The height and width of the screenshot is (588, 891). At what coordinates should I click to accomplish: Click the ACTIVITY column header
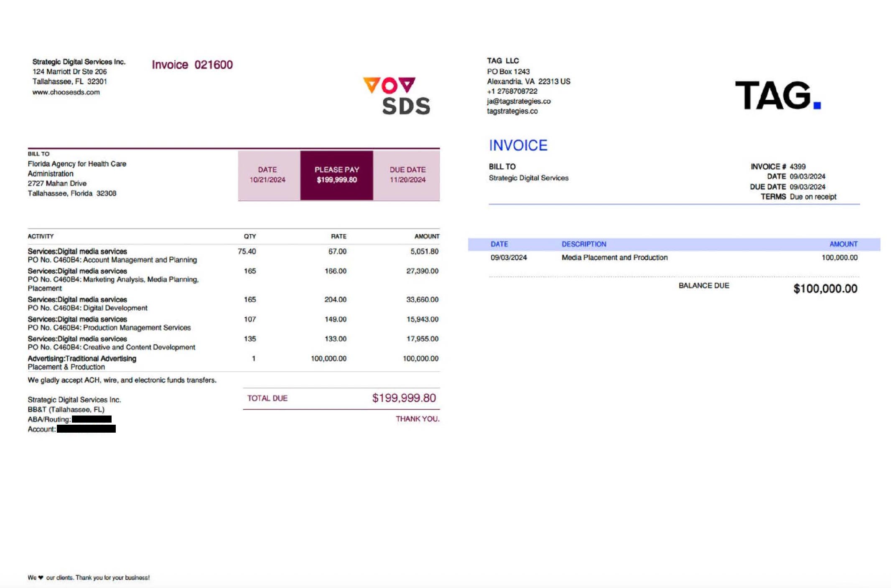coord(41,236)
